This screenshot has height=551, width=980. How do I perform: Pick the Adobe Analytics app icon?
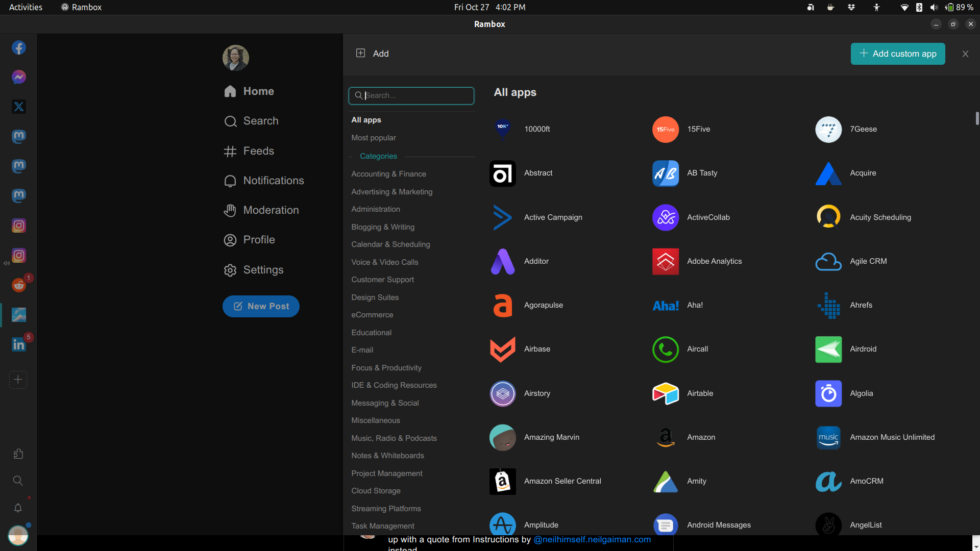666,261
